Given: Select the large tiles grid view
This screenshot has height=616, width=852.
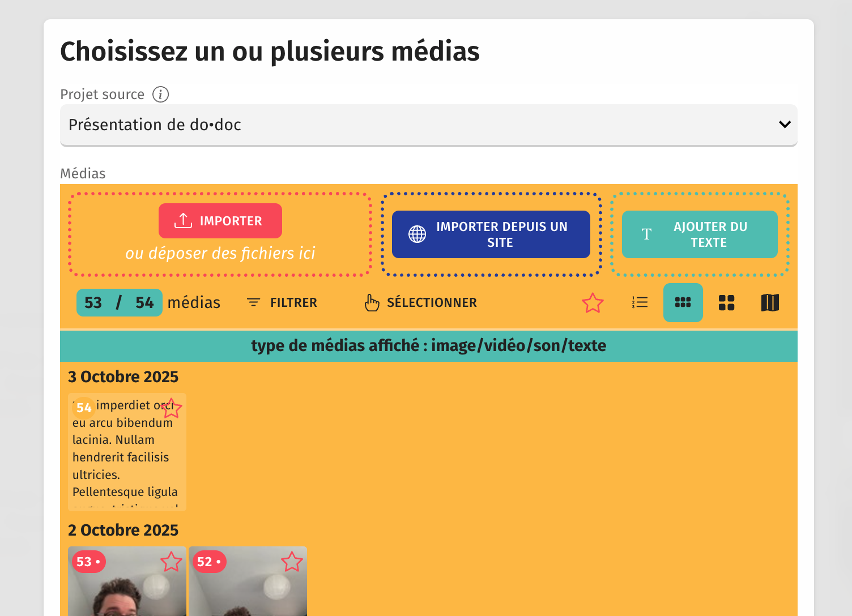Looking at the screenshot, I should tap(726, 303).
